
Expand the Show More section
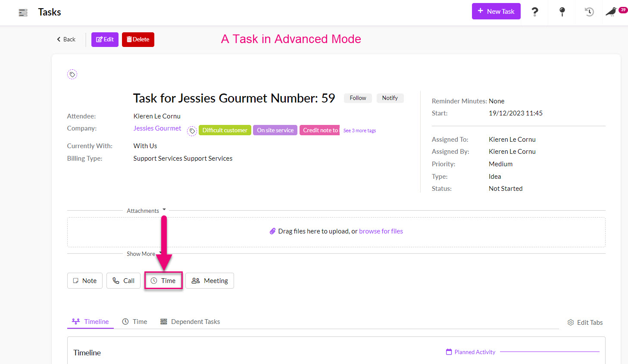point(144,254)
